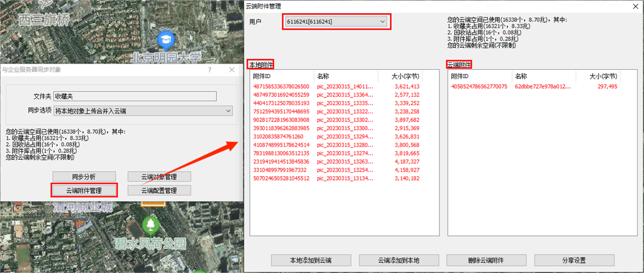Click the 同步分析 button

click(84, 176)
